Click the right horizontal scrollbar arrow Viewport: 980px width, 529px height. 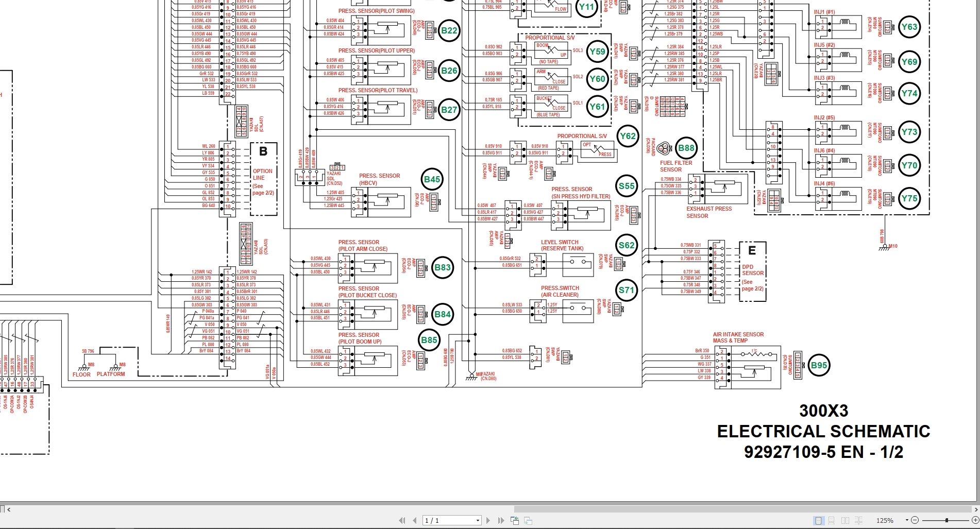[976, 509]
